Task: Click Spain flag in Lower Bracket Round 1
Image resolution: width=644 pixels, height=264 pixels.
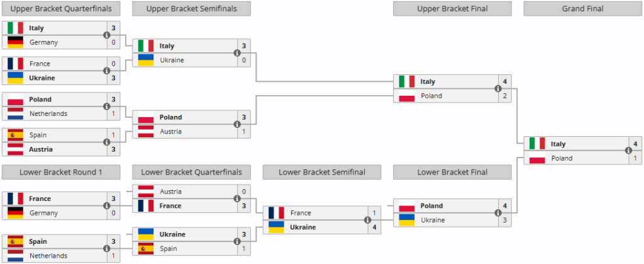Action: point(16,242)
